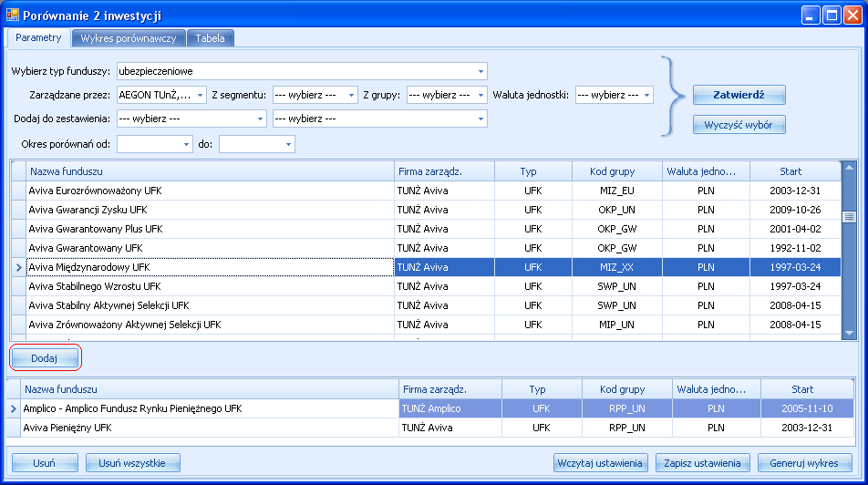
Task: Click the 'Zapisz ustawienia' button
Action: coord(702,463)
